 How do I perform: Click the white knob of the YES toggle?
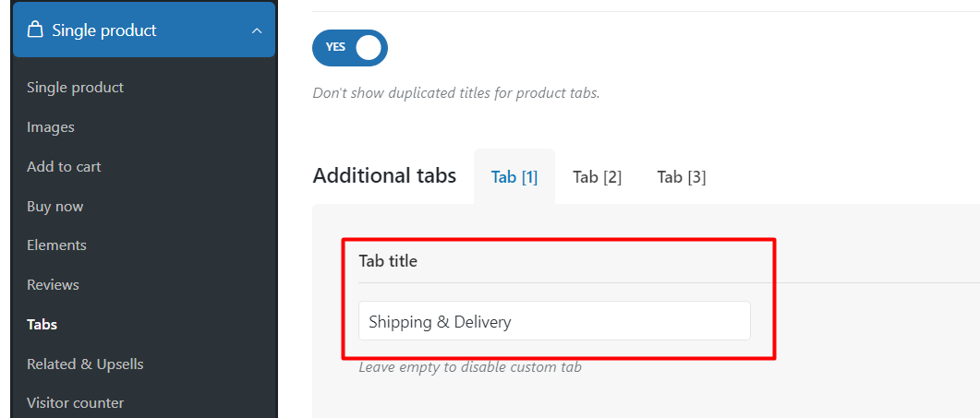369,47
